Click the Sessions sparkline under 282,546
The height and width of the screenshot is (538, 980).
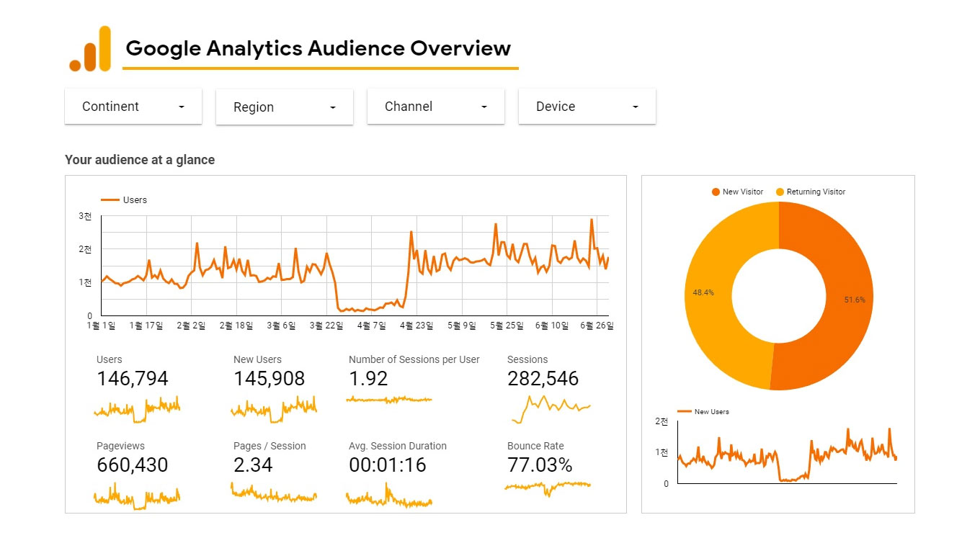551,408
